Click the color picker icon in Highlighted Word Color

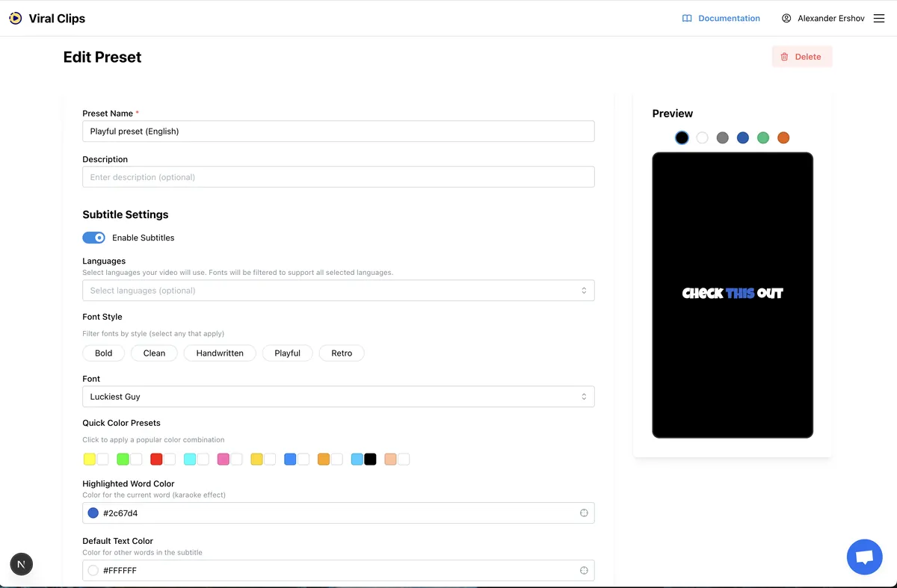[x=584, y=513]
